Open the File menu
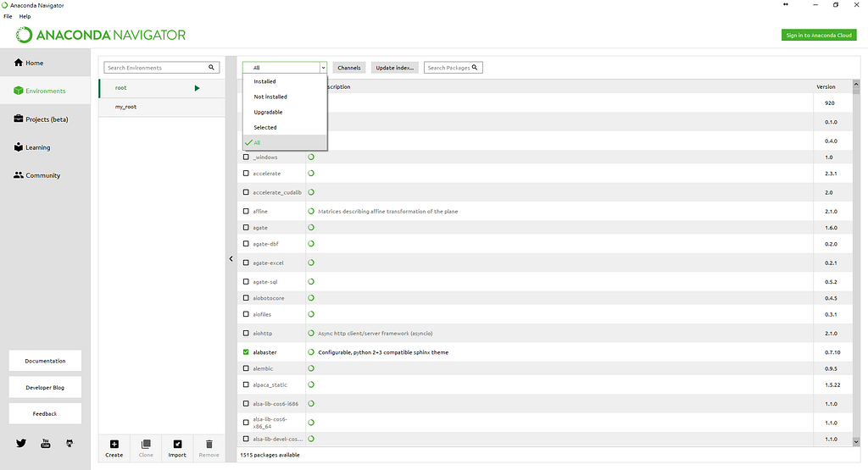This screenshot has width=868, height=470. pyautogui.click(x=8, y=16)
